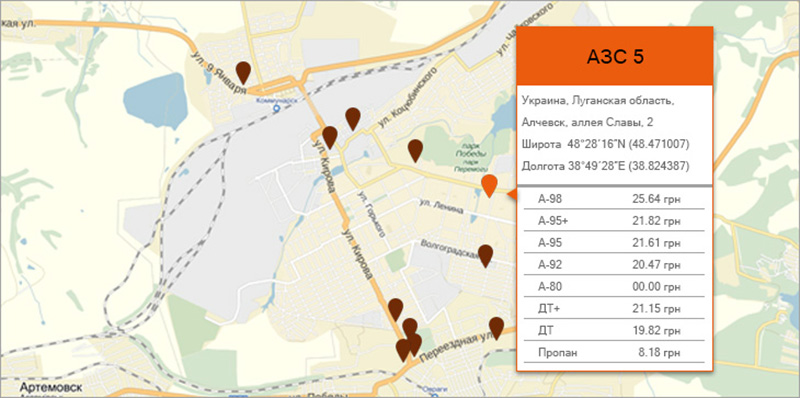Click the northernmost marker of the southern Кирова cluster
Screen dimensions: 800x398
tap(395, 310)
